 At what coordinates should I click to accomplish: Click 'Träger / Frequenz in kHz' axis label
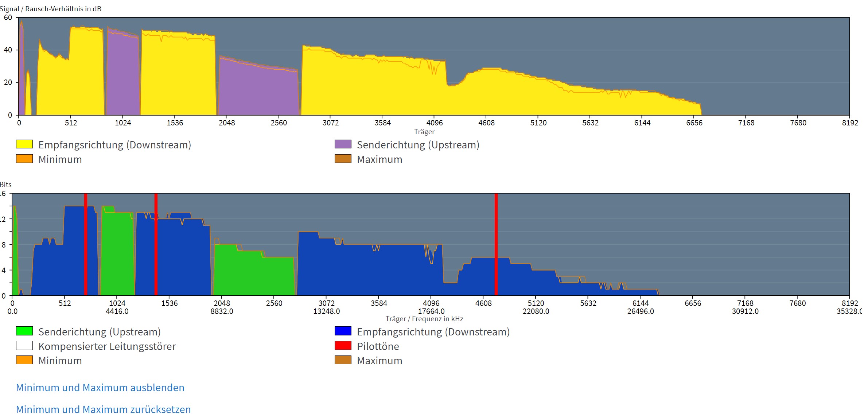click(424, 319)
